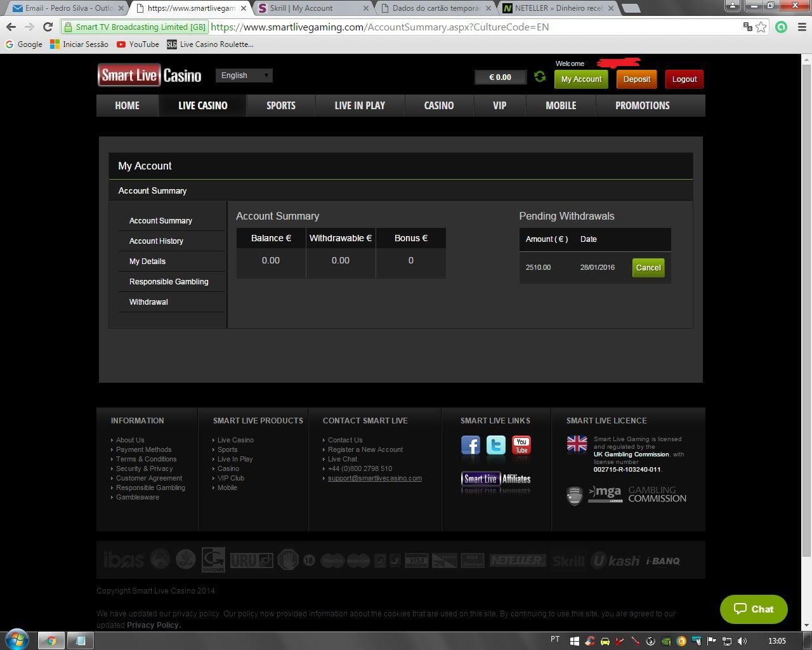Click the URU id footer logo

[251, 560]
